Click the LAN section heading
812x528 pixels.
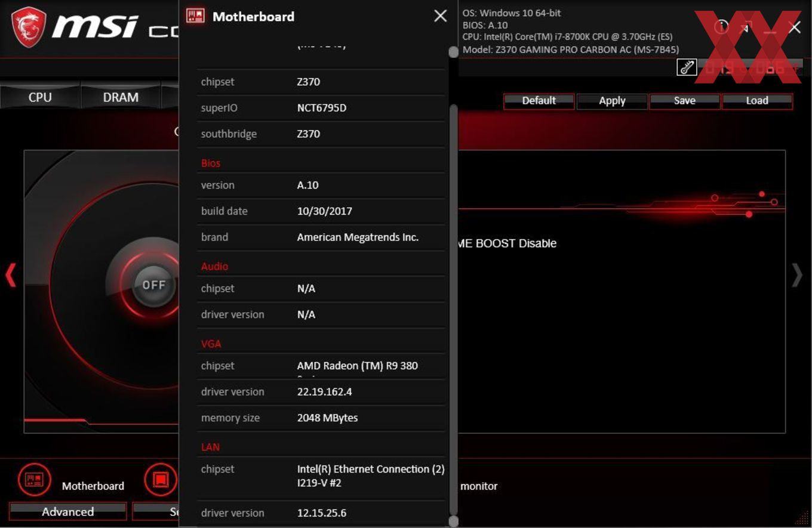coord(210,447)
